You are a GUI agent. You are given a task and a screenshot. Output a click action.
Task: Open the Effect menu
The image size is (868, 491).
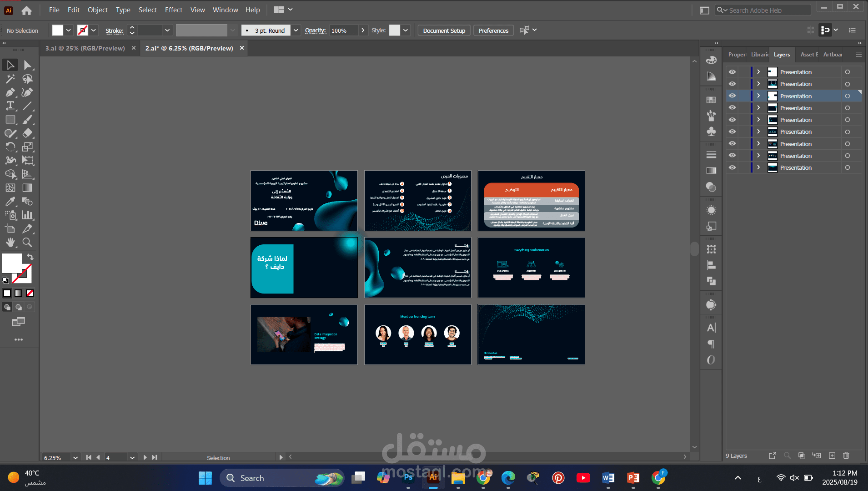(x=174, y=10)
